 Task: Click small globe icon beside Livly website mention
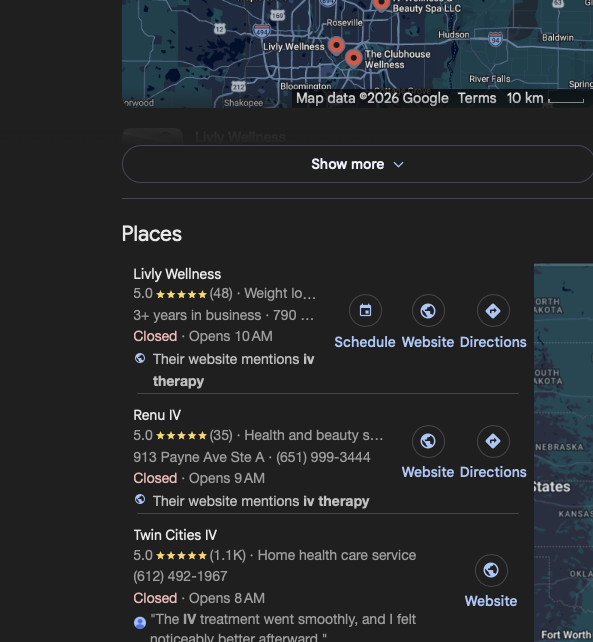click(x=140, y=358)
